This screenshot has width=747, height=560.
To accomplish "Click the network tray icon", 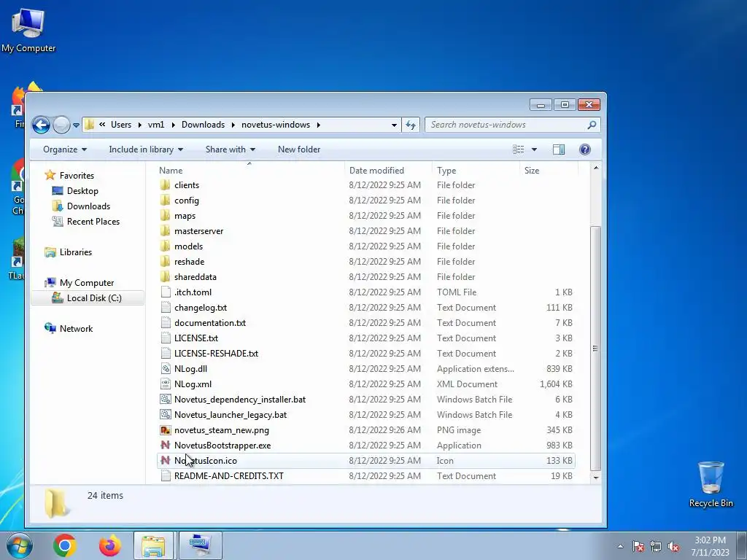I will pos(656,547).
